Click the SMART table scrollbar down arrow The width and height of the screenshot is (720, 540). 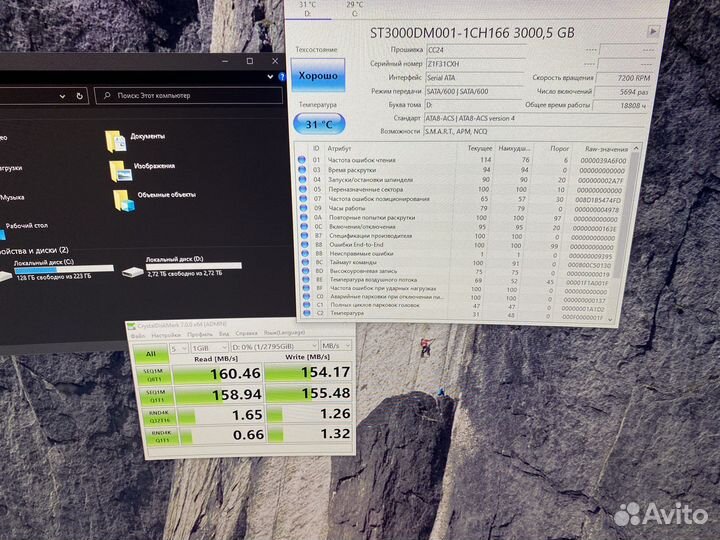[611, 319]
